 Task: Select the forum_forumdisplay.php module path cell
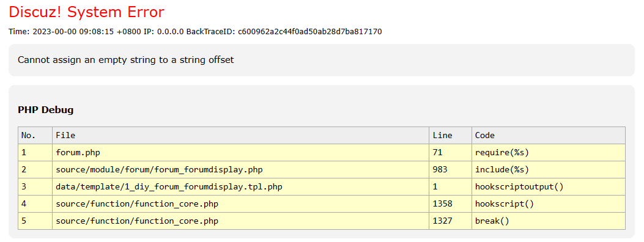coord(241,170)
